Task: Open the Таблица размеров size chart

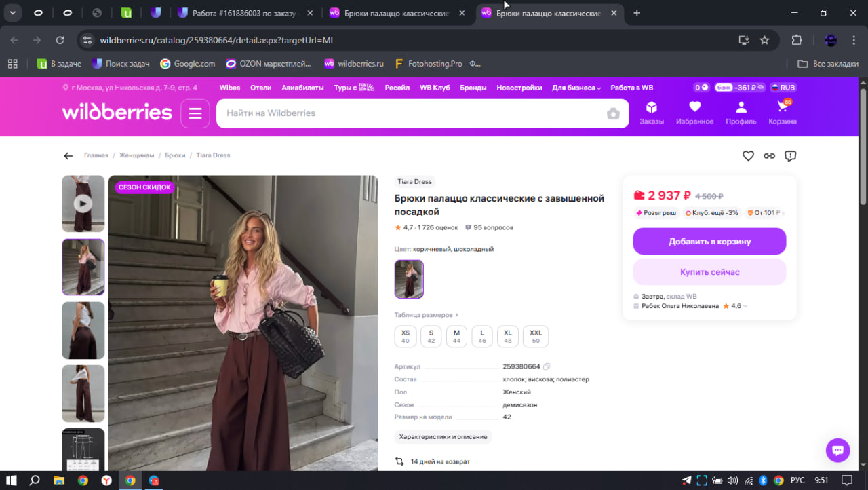Action: click(427, 315)
